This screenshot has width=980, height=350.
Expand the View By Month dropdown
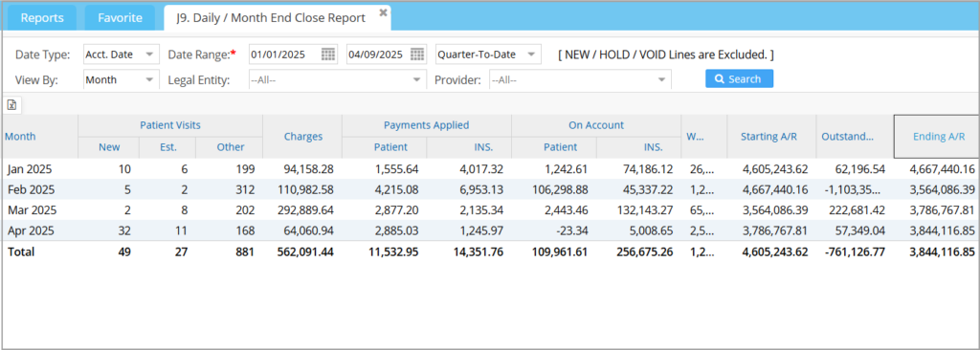[x=122, y=79]
